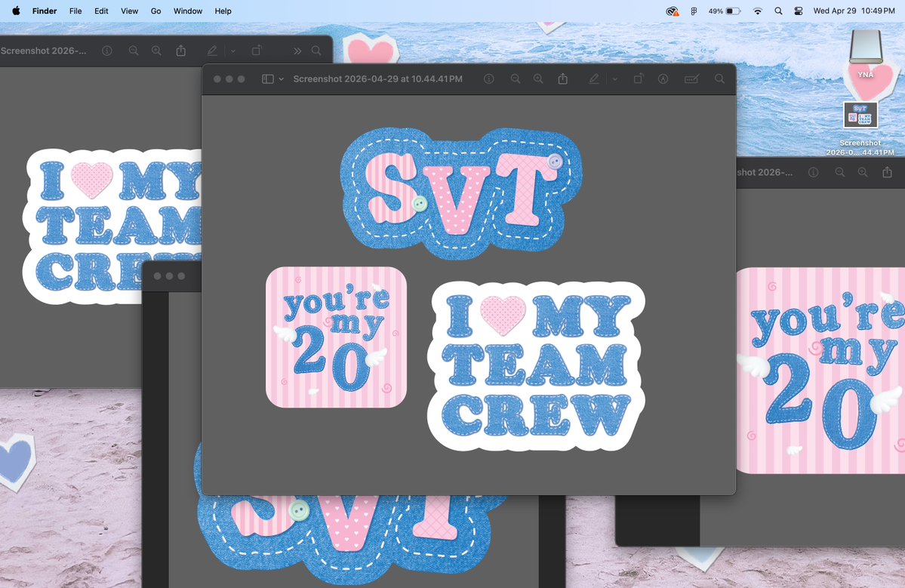This screenshot has height=588, width=905.
Task: Open Spotlight search in the menu bar
Action: click(x=779, y=11)
